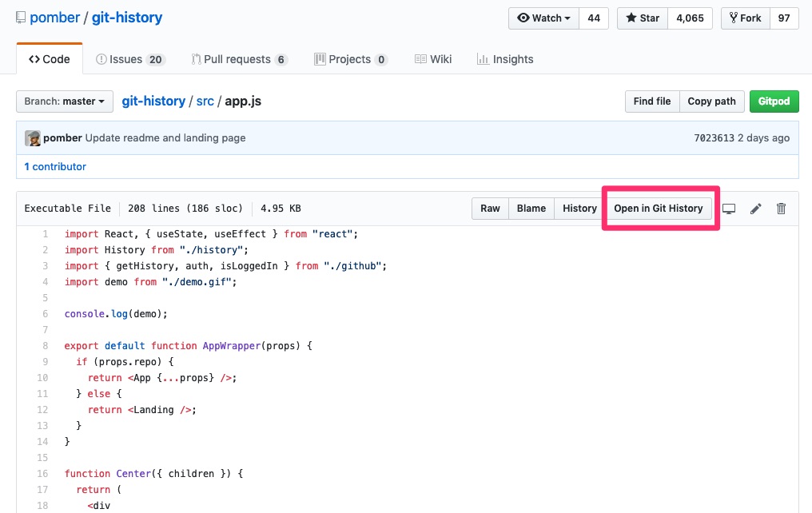
Task: Click the green Gitpod button
Action: point(774,101)
